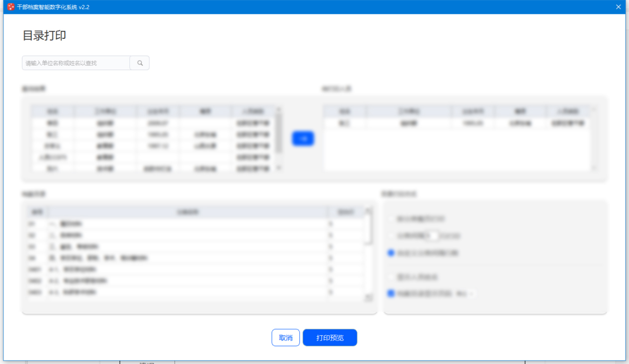Close the 目录打印 dialog window
This screenshot has width=629, height=364.
point(619,7)
